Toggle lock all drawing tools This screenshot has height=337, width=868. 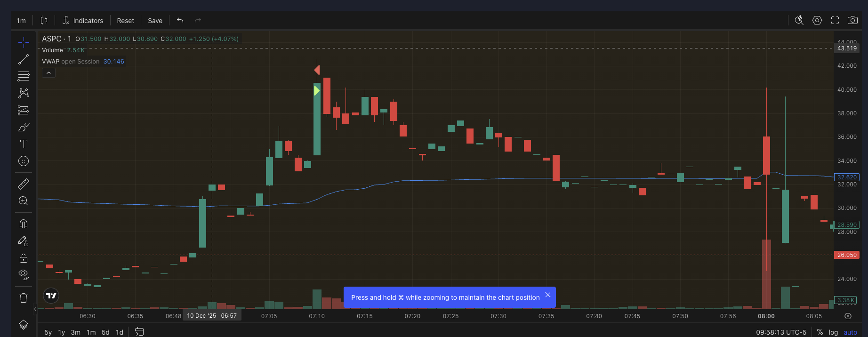(x=24, y=258)
